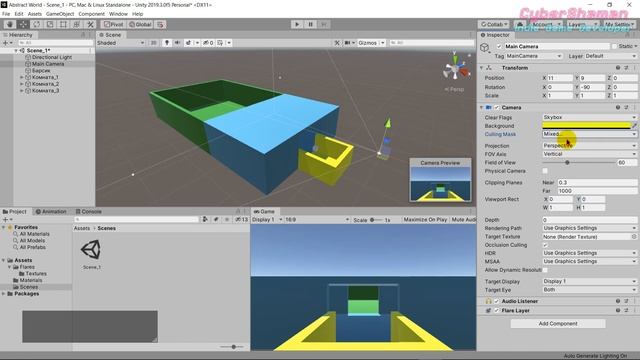This screenshot has height=360, width=640.
Task: Open Flare Layer preset selector icon
Action: point(626,311)
